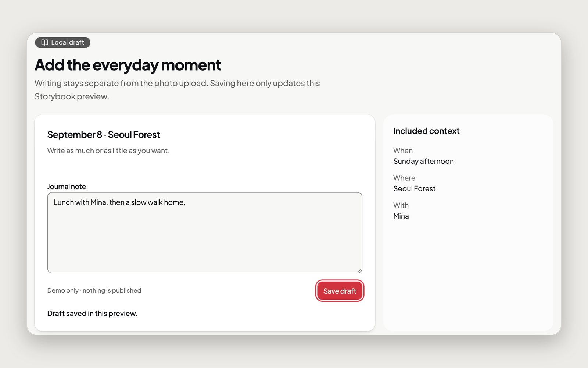Click the Write as much or as little hint
588x368 pixels.
(x=108, y=151)
